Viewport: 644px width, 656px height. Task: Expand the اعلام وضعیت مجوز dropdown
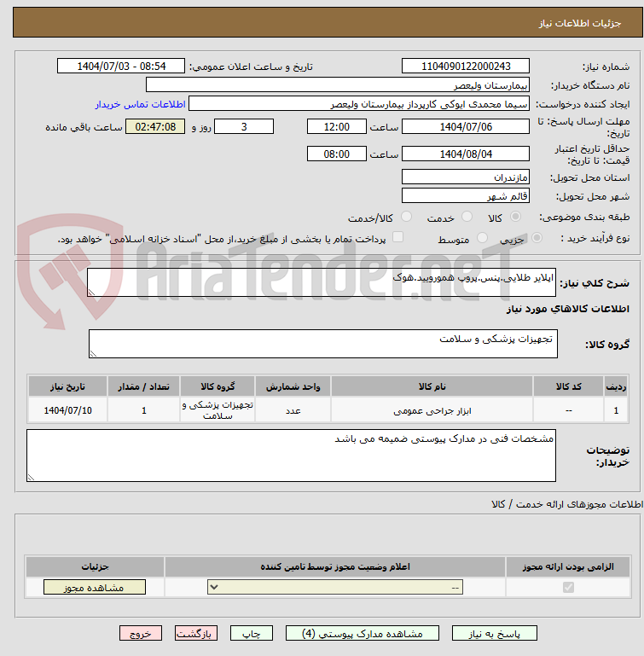335,587
